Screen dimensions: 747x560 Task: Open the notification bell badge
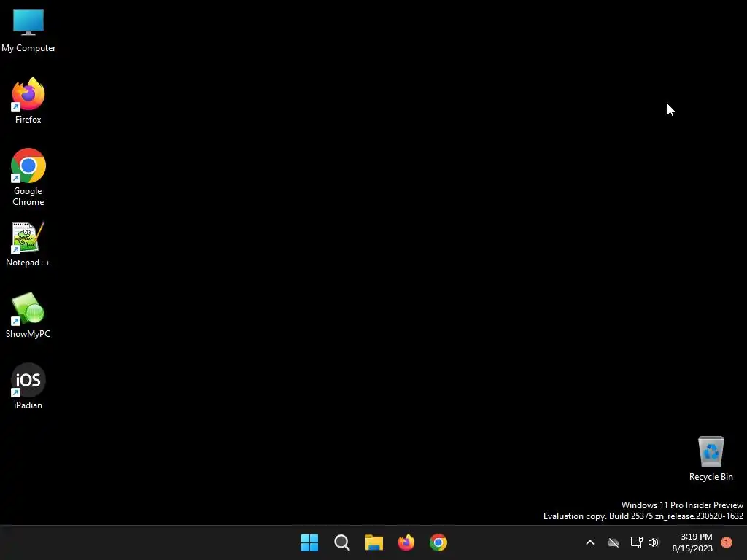click(x=727, y=542)
